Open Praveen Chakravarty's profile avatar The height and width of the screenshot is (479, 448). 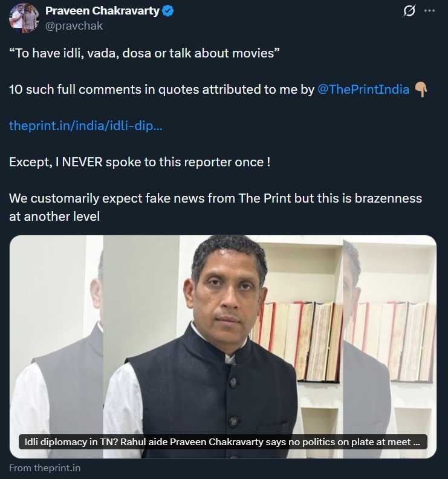pyautogui.click(x=24, y=18)
